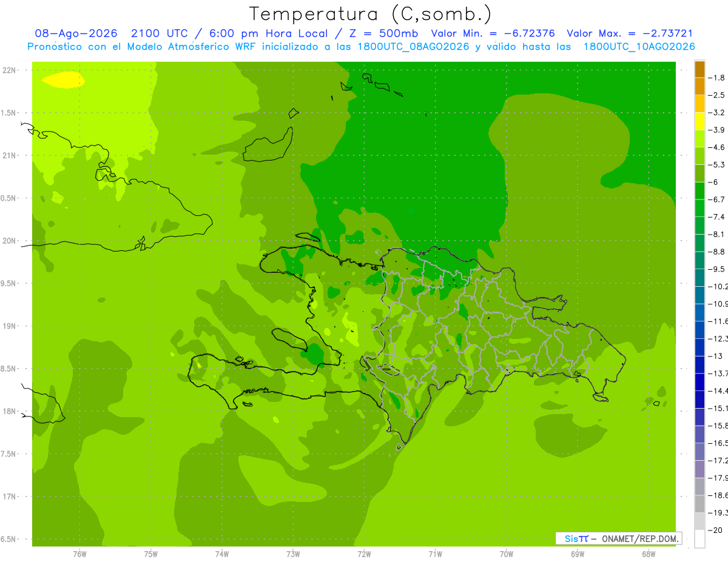Click the 22N latitude axis label
Viewport: 728px width, 562px height.
pyautogui.click(x=9, y=70)
